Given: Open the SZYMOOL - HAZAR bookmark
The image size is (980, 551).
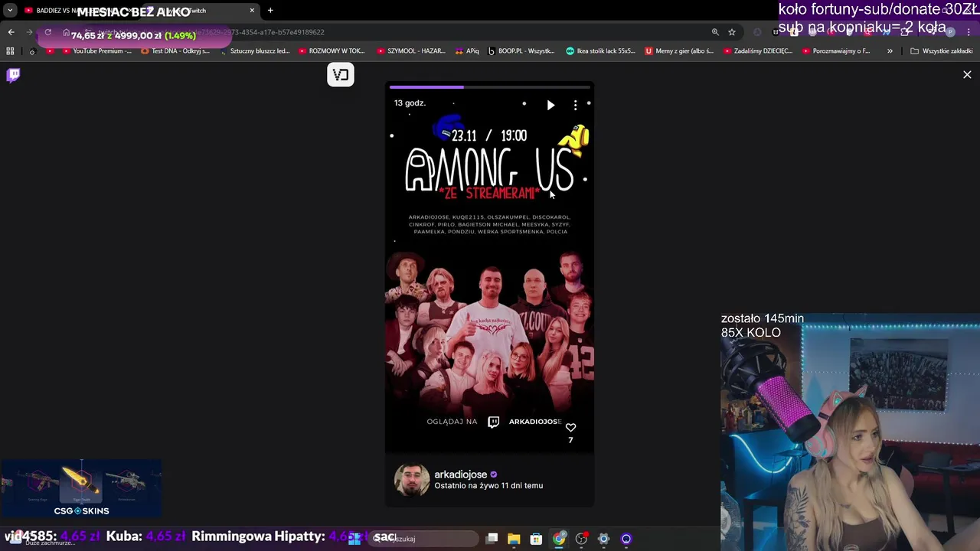Looking at the screenshot, I should [410, 51].
